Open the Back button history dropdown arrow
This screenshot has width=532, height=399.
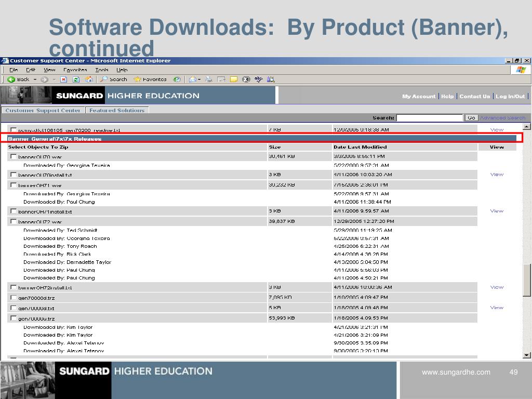pos(35,79)
